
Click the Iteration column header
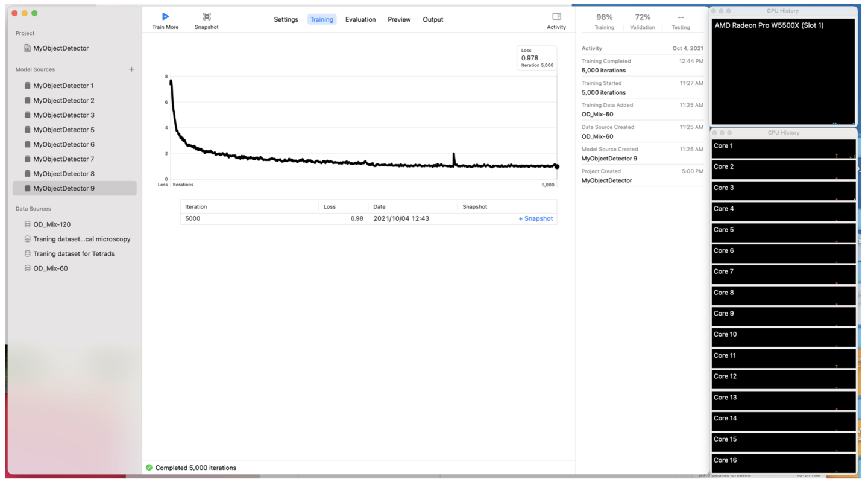coord(196,206)
